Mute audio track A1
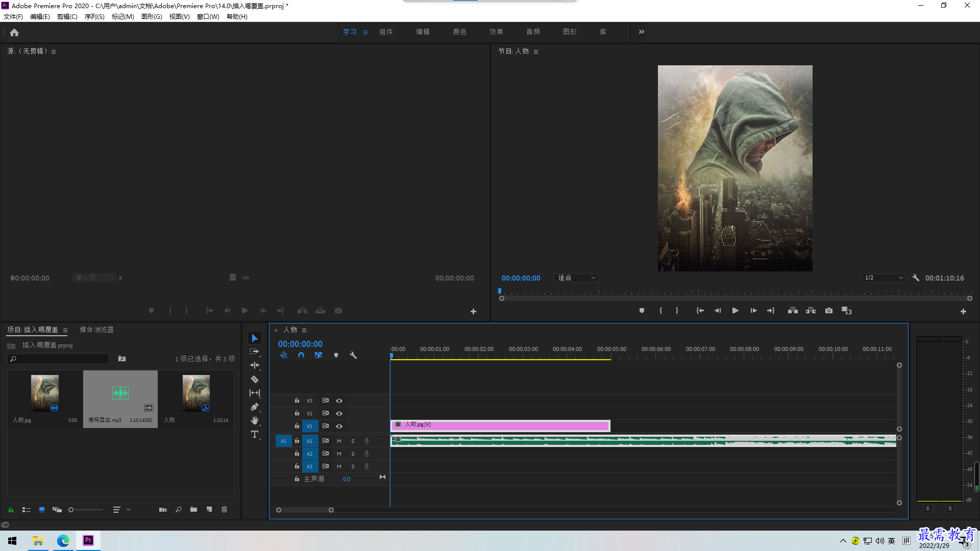The image size is (980, 551). [339, 441]
